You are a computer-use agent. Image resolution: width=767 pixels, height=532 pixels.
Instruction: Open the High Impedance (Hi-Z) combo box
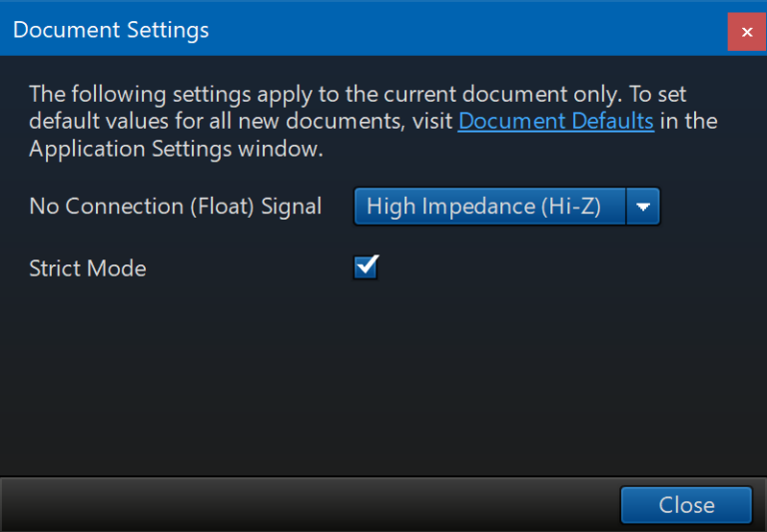tap(489, 207)
